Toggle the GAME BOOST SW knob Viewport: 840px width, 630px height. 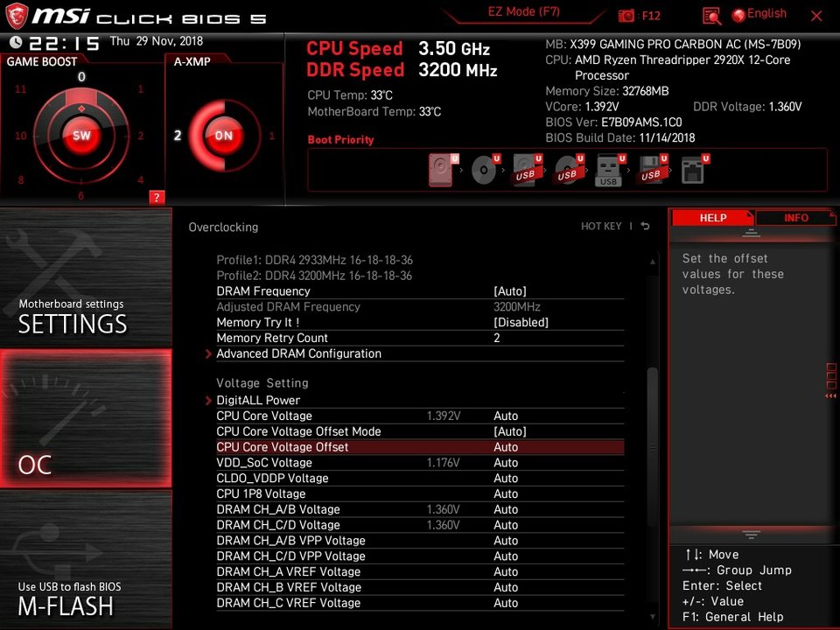(81, 136)
